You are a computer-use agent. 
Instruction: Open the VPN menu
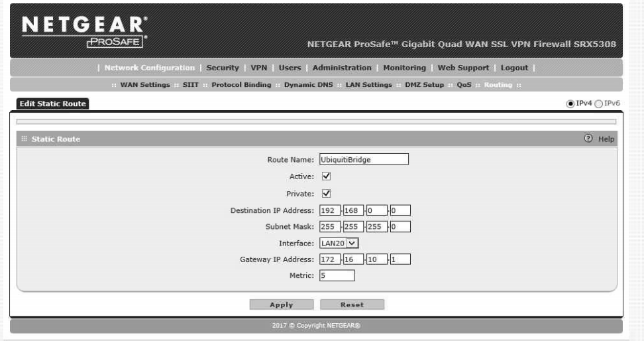(259, 68)
